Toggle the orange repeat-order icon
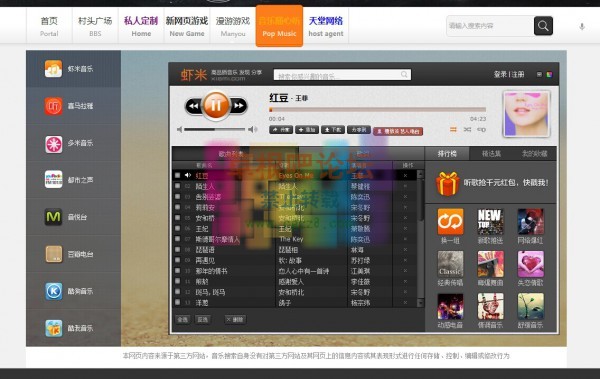Screen dimensions: 600x379 [453, 130]
